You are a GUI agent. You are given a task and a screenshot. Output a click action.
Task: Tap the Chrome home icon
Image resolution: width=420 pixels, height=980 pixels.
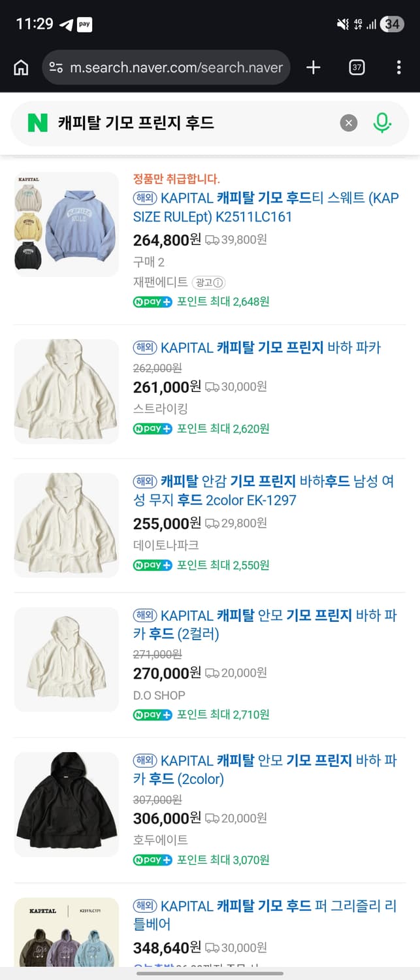(x=20, y=67)
